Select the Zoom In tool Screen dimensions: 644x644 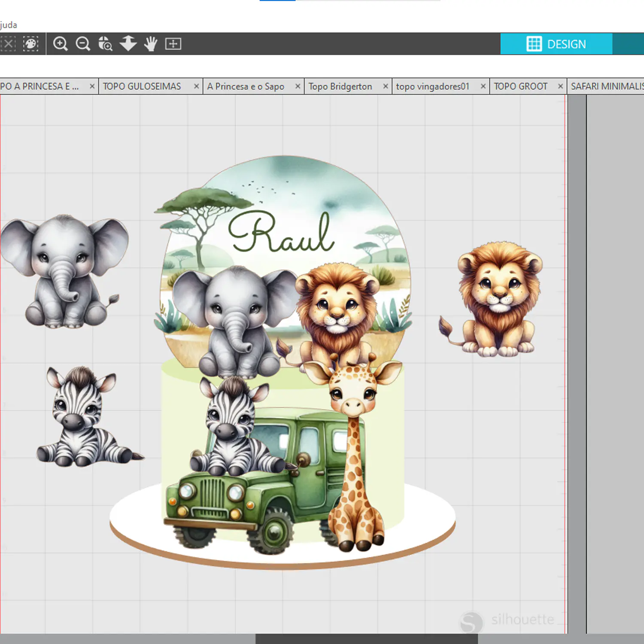[x=61, y=44]
